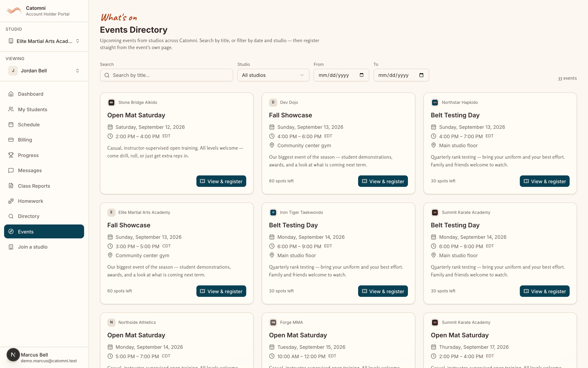Click the Directory menu label
Viewport: 588px width, 368px height.
click(x=29, y=216)
